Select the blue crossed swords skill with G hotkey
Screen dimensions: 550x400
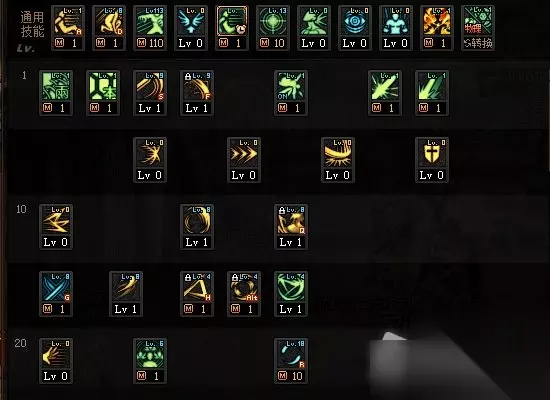pyautogui.click(x=56, y=288)
